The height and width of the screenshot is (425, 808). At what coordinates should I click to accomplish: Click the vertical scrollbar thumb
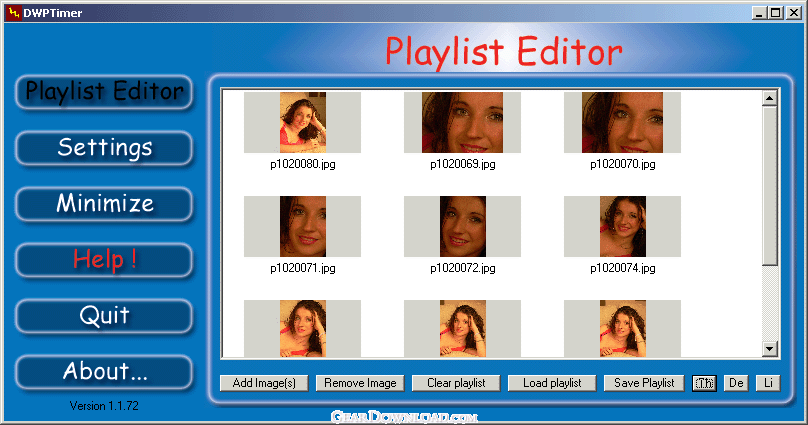click(x=769, y=186)
